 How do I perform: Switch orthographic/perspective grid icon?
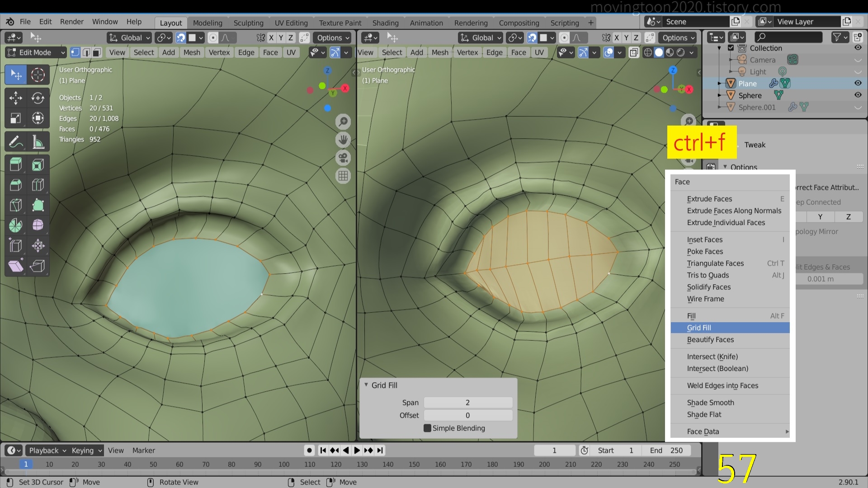click(x=343, y=176)
